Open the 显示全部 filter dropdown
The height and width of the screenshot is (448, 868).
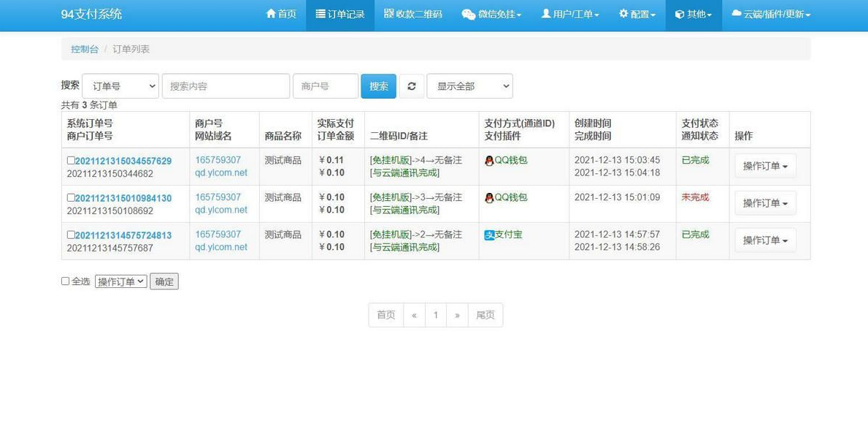pyautogui.click(x=469, y=86)
